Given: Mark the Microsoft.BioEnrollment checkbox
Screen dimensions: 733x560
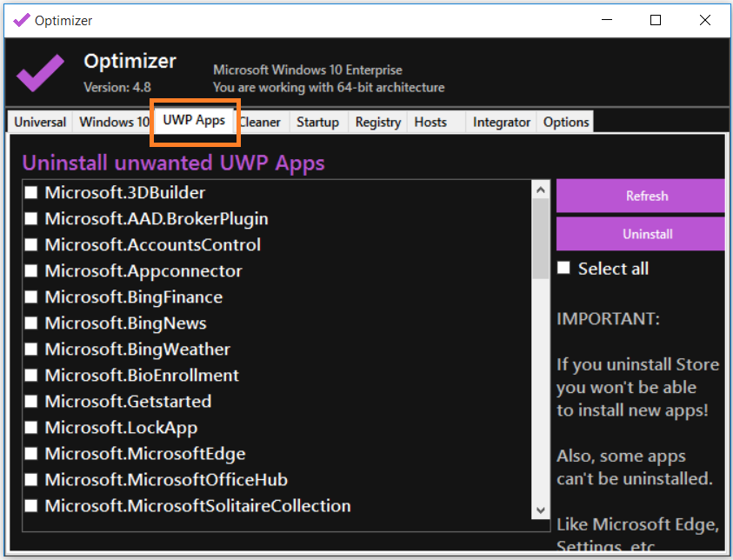Looking at the screenshot, I should click(31, 376).
